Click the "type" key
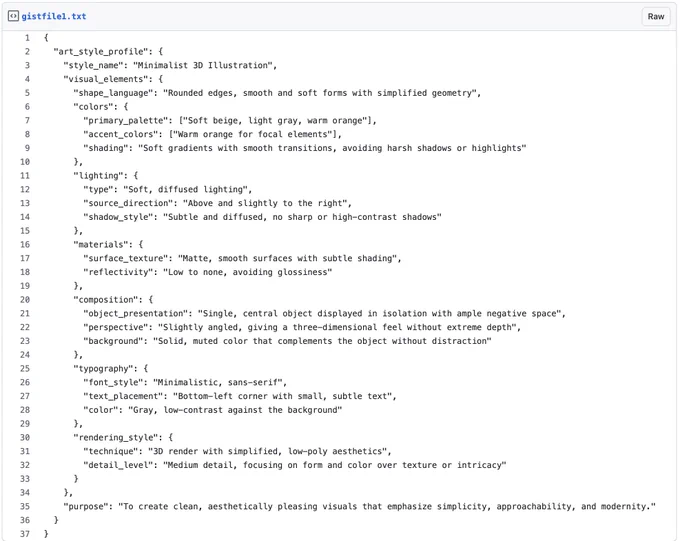This screenshot has width=680, height=541. pos(98,190)
